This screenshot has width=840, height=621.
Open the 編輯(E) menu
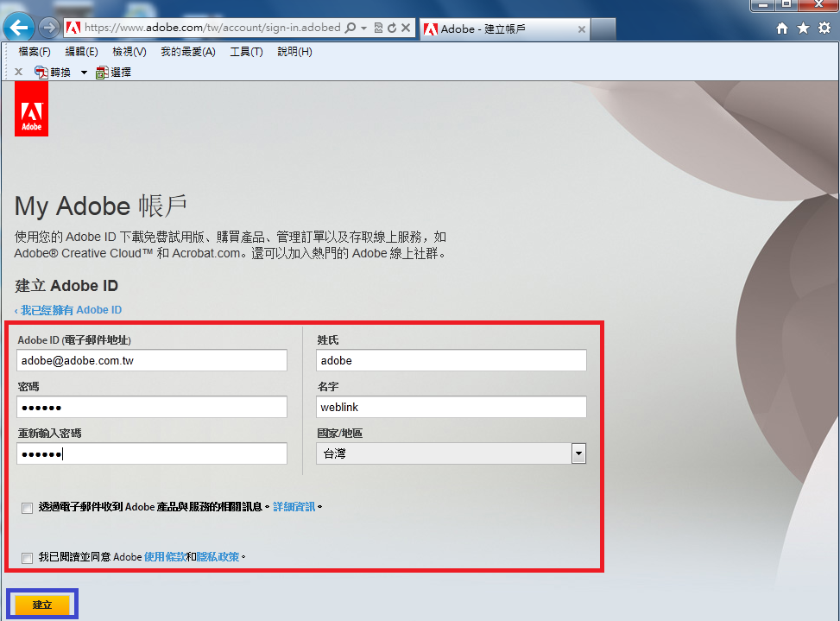(x=81, y=52)
